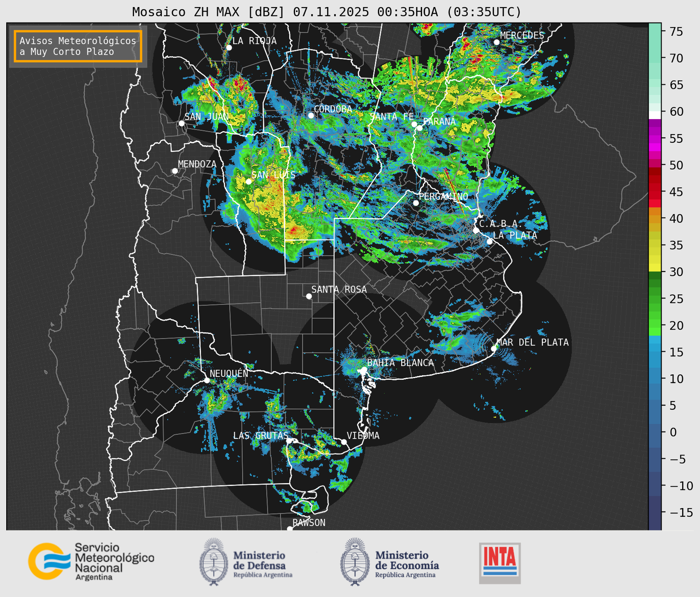Click the CÓRDOBA city marker dot
The width and height of the screenshot is (700, 597).
coord(311,115)
